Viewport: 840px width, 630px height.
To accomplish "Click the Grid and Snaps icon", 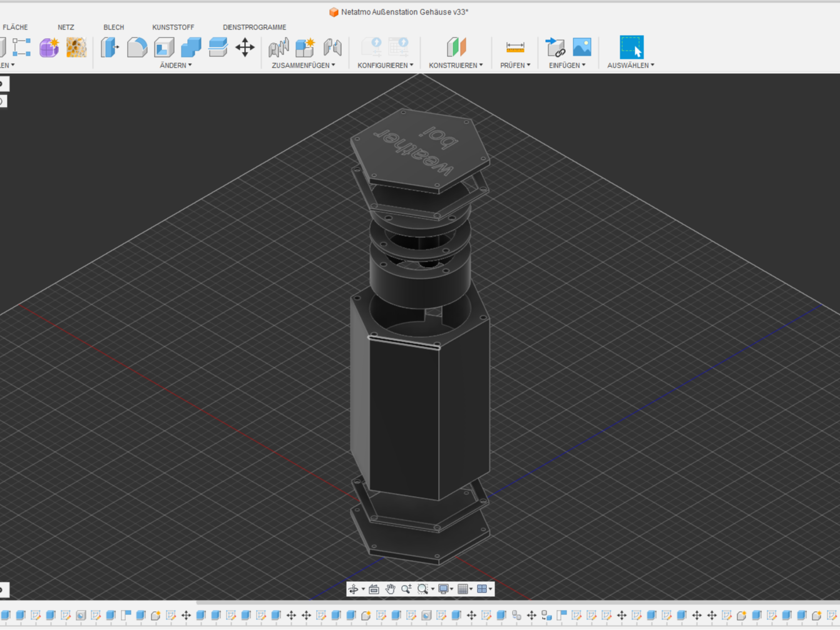I will (x=463, y=589).
